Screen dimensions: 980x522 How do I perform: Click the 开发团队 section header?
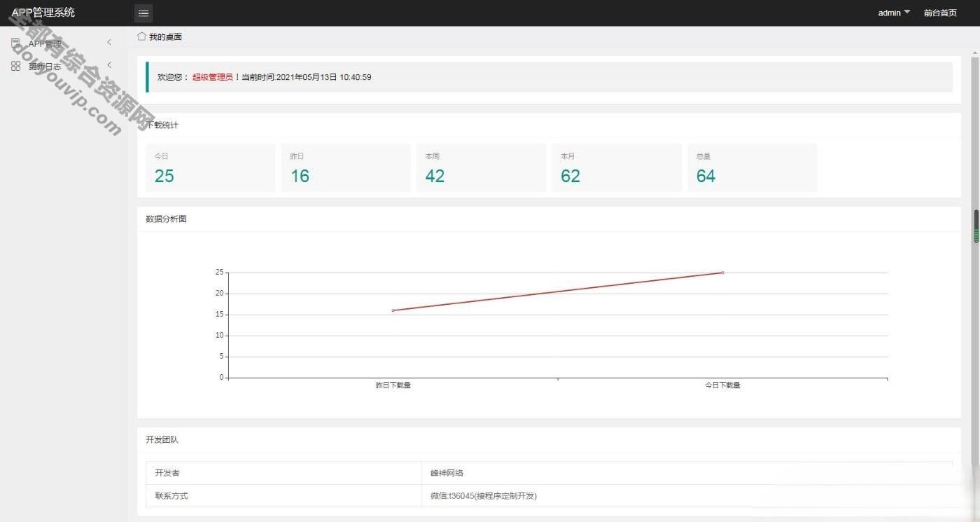[x=162, y=440]
